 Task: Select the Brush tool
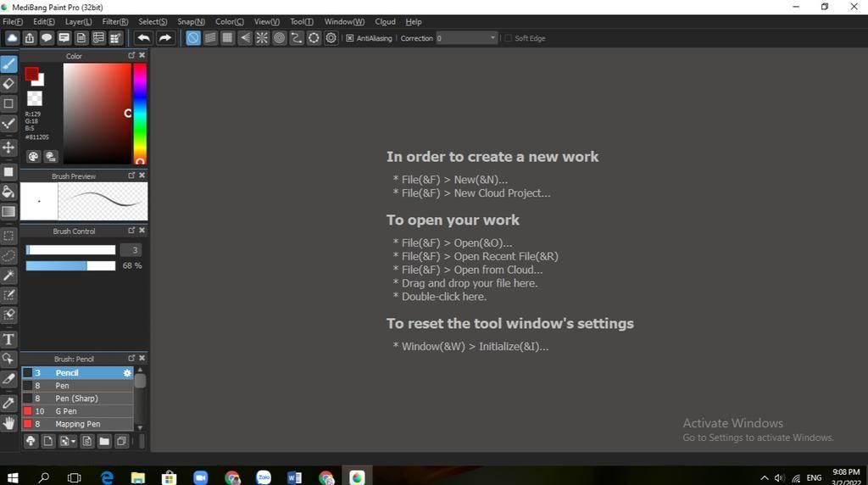pos(8,64)
